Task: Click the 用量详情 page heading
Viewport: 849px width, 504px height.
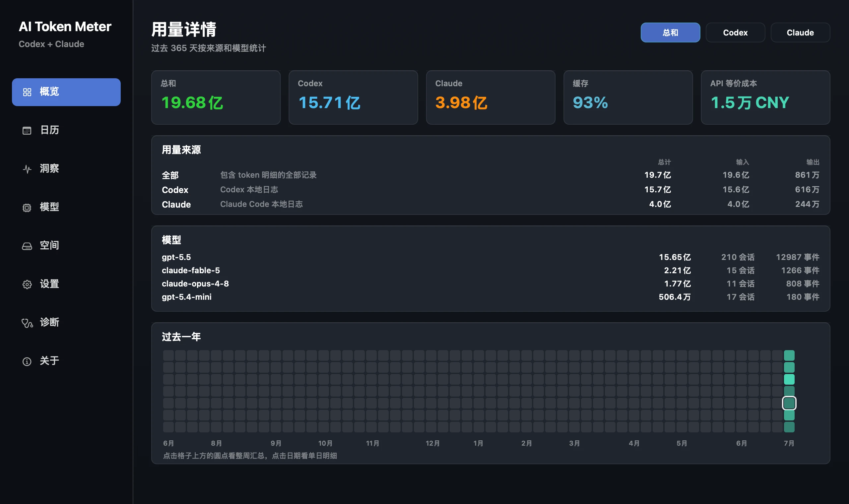Action: tap(184, 29)
